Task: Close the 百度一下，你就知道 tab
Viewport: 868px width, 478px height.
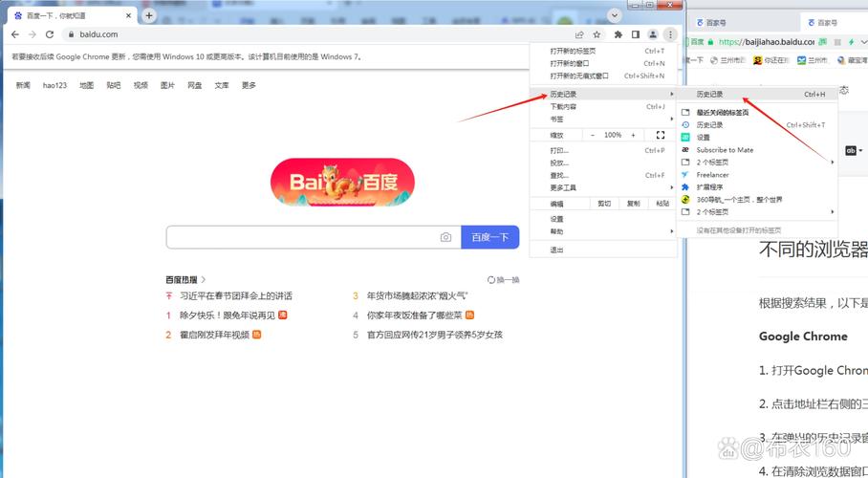Action: tap(128, 15)
